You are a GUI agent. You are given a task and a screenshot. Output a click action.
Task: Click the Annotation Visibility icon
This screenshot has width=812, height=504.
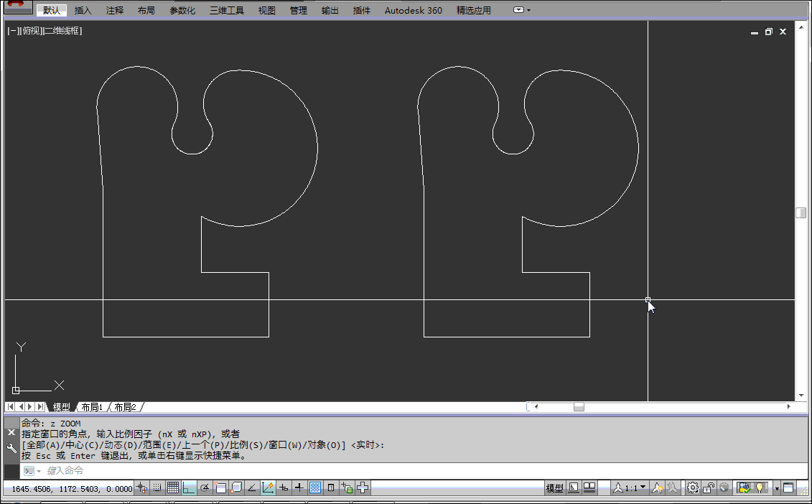[x=656, y=488]
